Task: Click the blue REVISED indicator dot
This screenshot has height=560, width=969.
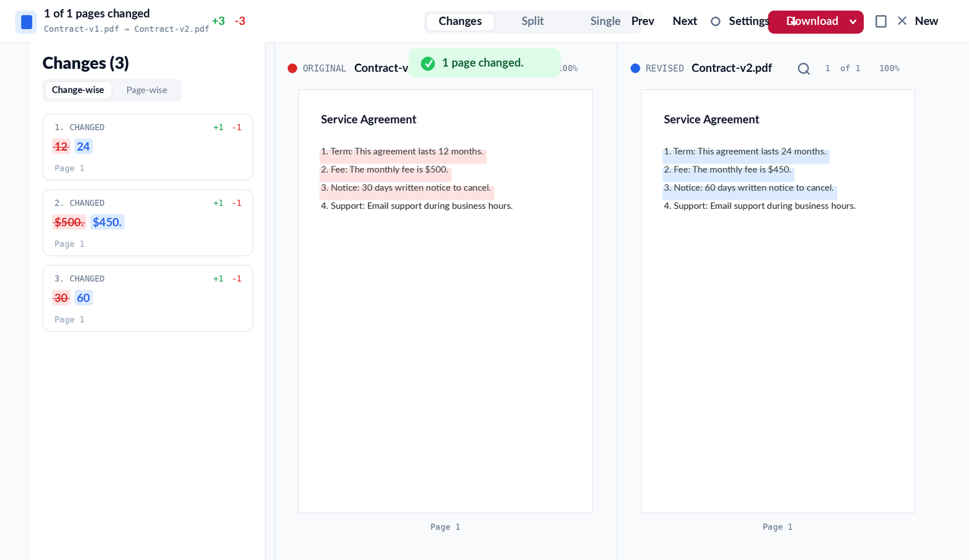Action: point(635,68)
